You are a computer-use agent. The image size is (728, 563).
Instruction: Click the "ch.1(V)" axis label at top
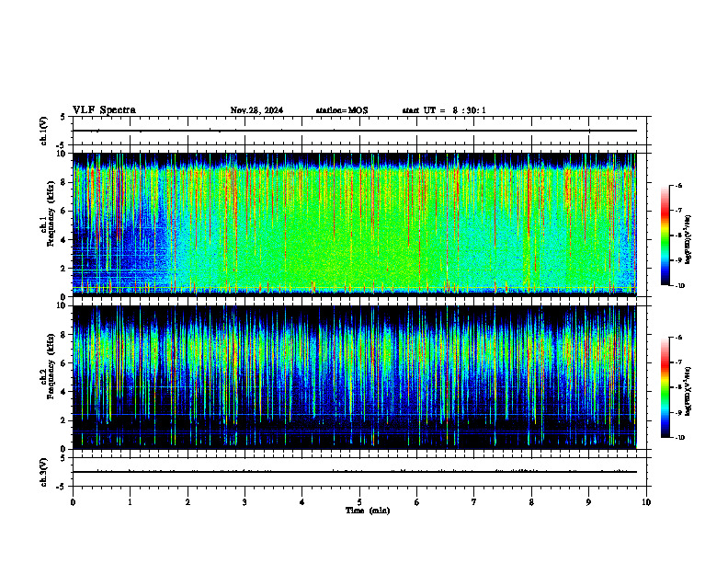tap(44, 131)
